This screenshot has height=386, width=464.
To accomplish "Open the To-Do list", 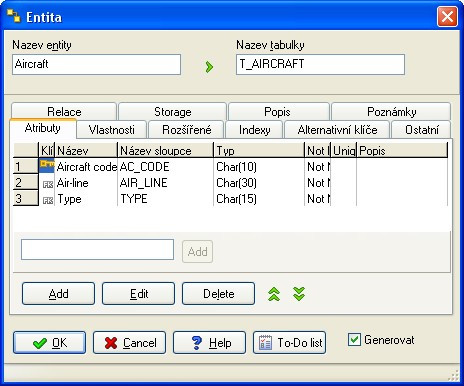I will pos(289,342).
